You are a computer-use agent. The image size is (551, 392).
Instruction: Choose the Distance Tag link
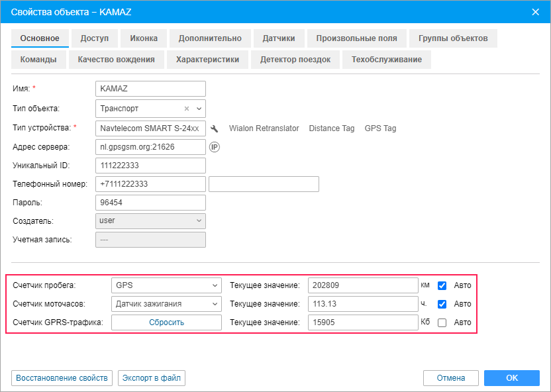click(332, 128)
